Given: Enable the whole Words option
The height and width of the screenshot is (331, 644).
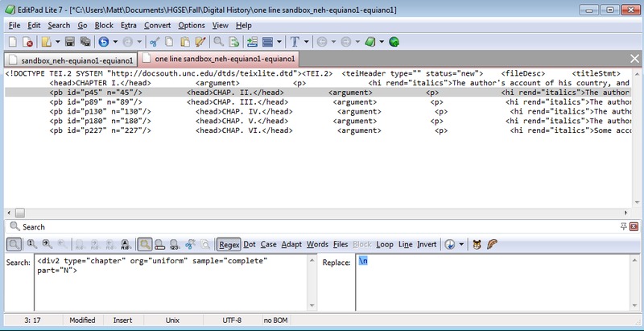Looking at the screenshot, I should pyautogui.click(x=317, y=244).
